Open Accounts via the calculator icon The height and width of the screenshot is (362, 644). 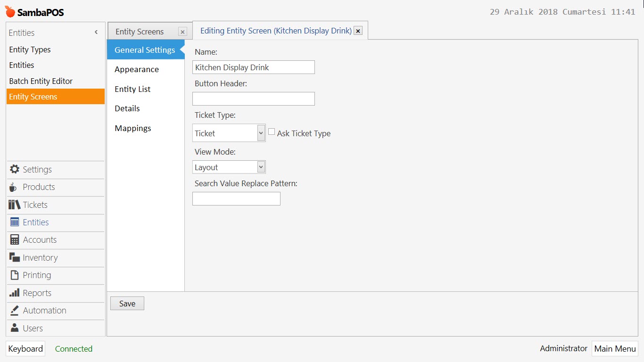point(15,240)
